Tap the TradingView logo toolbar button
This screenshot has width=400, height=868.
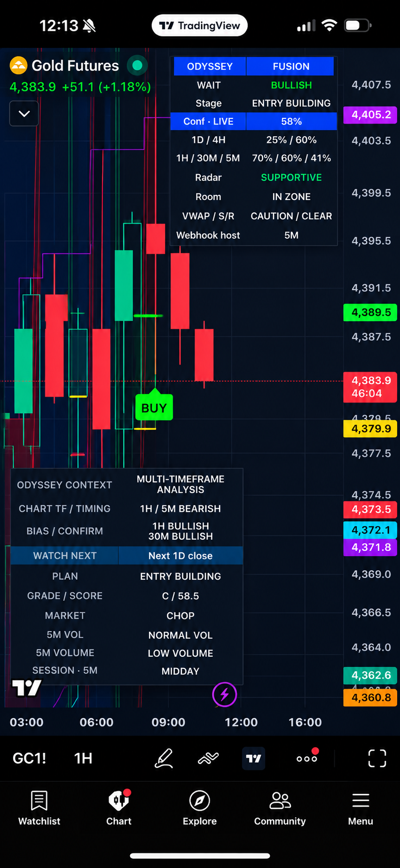[x=253, y=758]
